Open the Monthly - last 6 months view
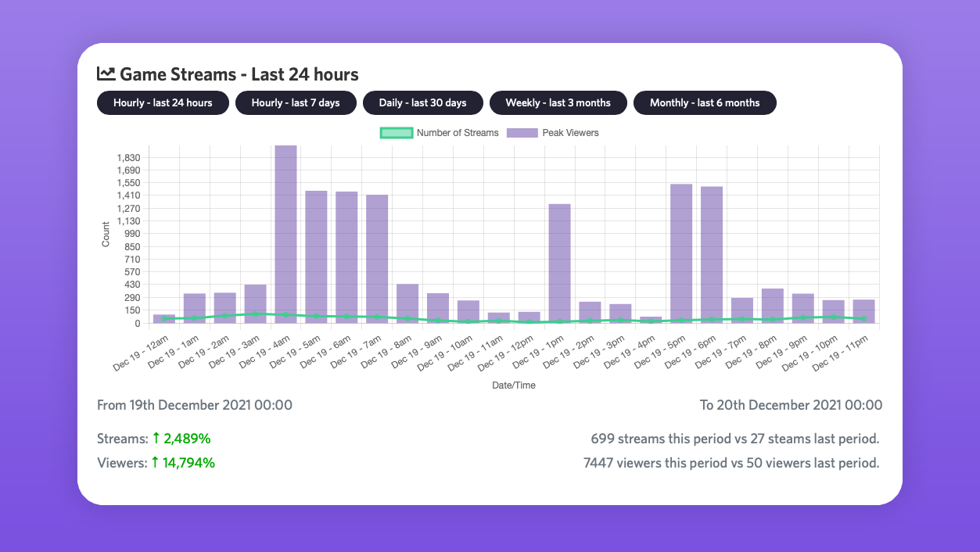 click(x=704, y=102)
